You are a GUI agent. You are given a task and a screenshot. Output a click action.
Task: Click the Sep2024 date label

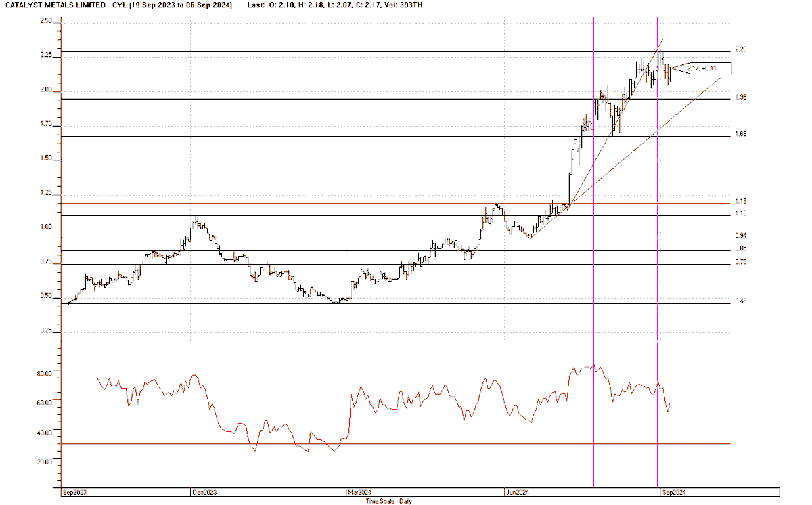coord(673,493)
